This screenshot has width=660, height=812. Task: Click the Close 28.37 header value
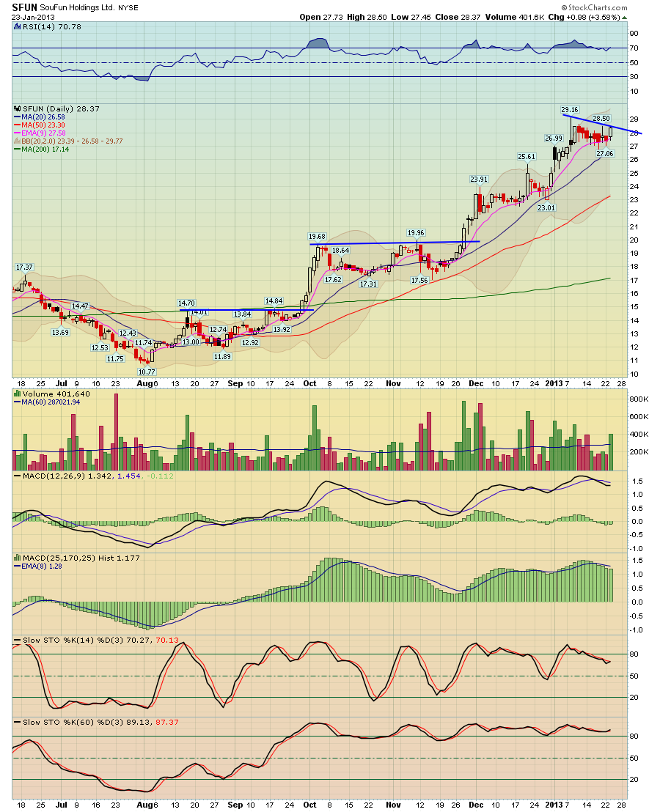point(458,17)
